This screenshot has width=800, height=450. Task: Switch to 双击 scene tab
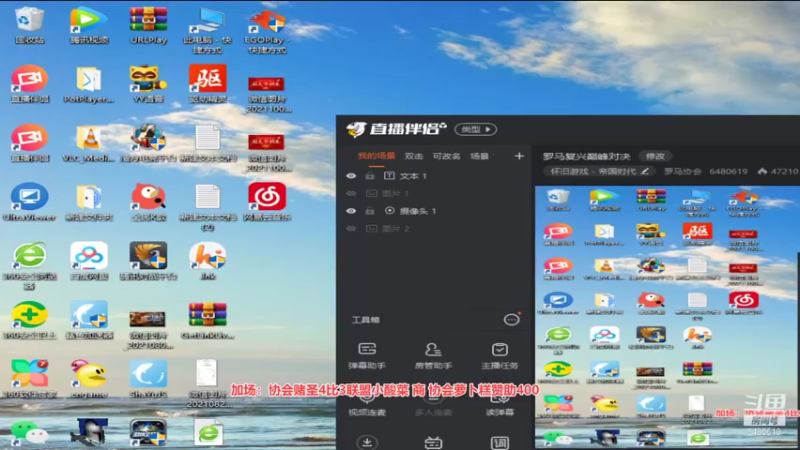[x=413, y=156]
